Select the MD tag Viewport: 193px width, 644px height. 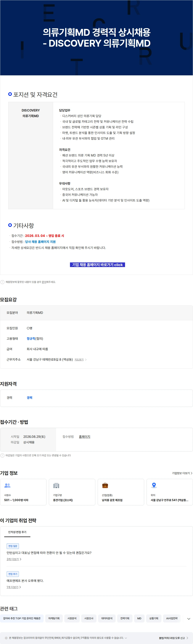pos(139,618)
